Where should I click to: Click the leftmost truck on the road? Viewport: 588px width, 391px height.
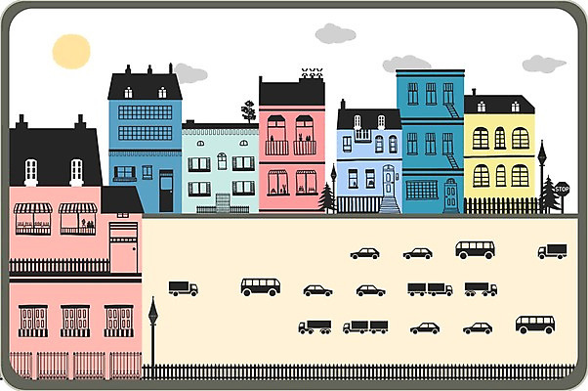click(183, 288)
